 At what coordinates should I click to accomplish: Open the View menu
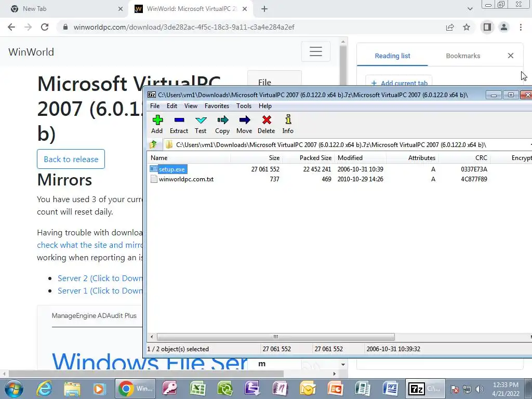pyautogui.click(x=191, y=106)
